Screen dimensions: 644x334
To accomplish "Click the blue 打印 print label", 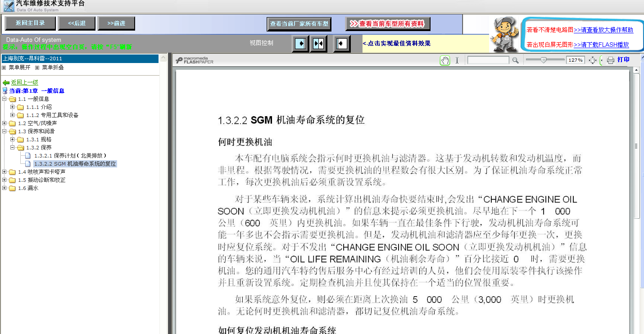I will point(623,60).
